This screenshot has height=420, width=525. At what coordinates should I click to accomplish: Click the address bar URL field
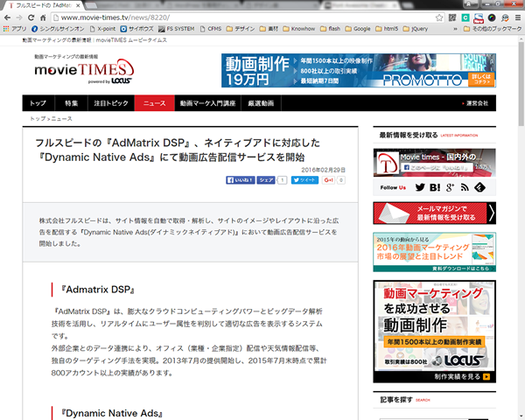tap(244, 17)
